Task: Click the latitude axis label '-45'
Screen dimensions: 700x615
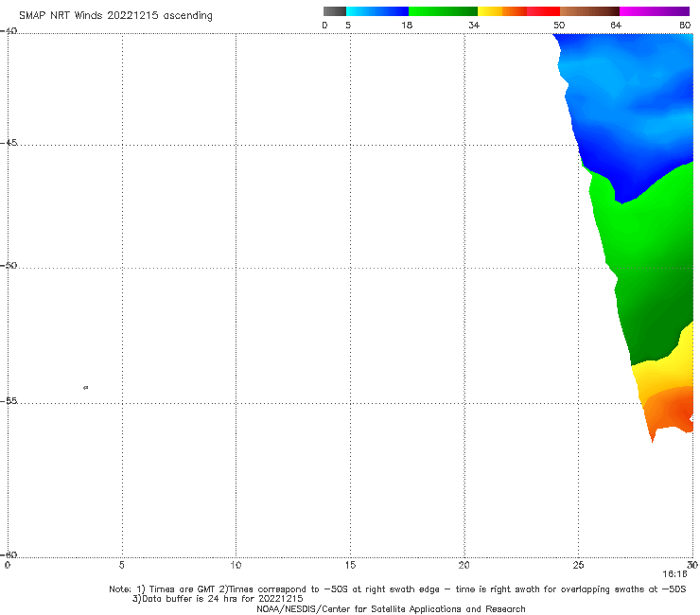Action: (9, 143)
